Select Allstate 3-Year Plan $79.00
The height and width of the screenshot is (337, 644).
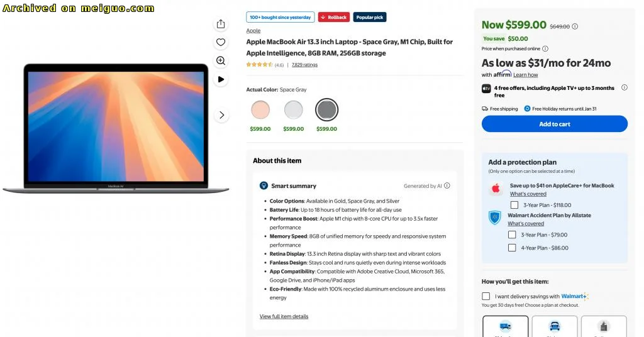(512, 235)
